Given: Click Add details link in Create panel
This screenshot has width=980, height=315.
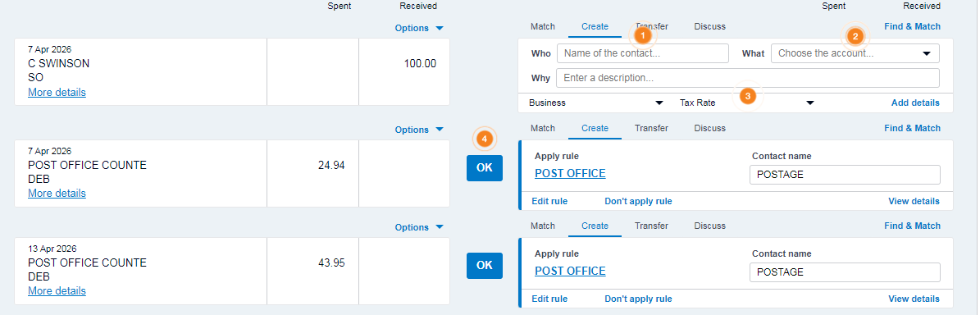Looking at the screenshot, I should tap(915, 103).
